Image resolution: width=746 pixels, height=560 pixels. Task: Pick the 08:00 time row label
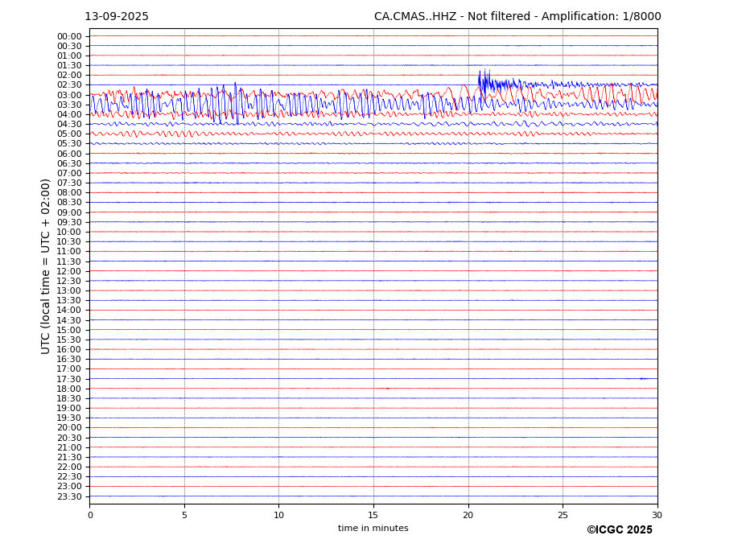[69, 192]
